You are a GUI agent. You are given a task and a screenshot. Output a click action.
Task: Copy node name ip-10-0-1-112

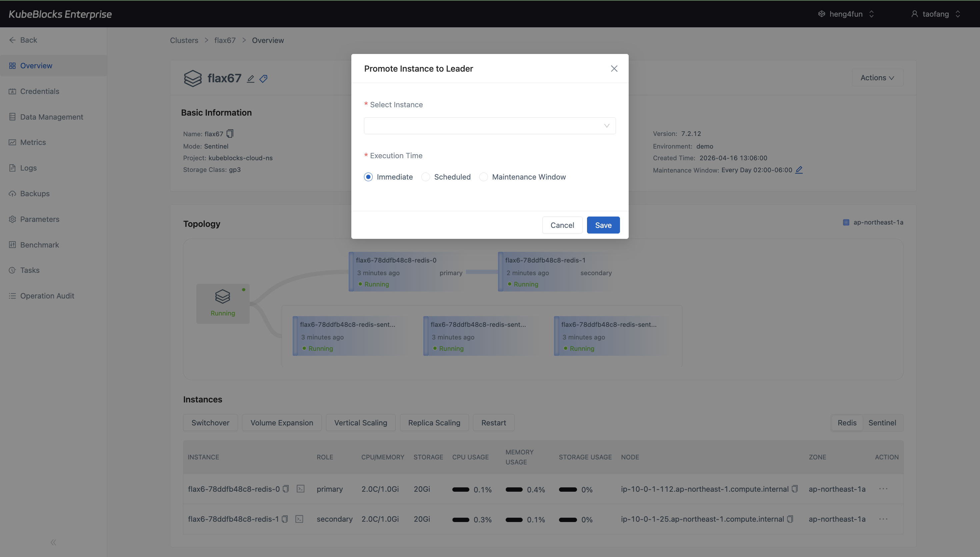[x=794, y=488]
